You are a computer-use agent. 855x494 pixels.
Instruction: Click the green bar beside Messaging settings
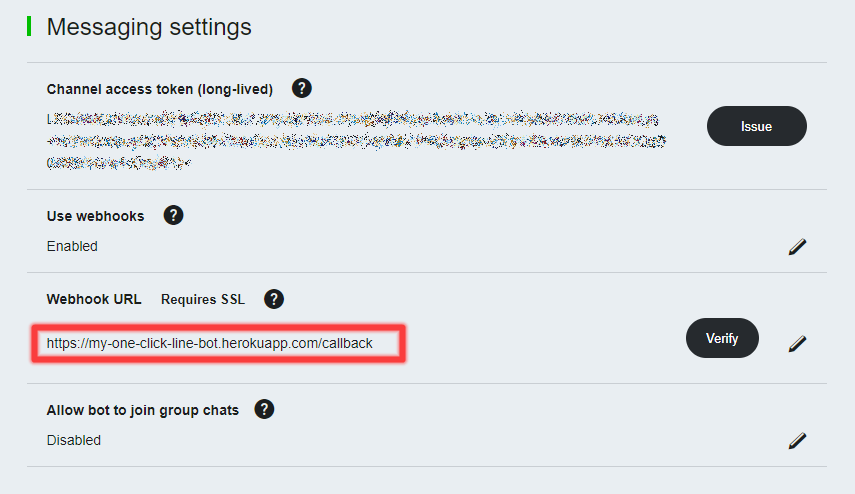click(x=29, y=26)
